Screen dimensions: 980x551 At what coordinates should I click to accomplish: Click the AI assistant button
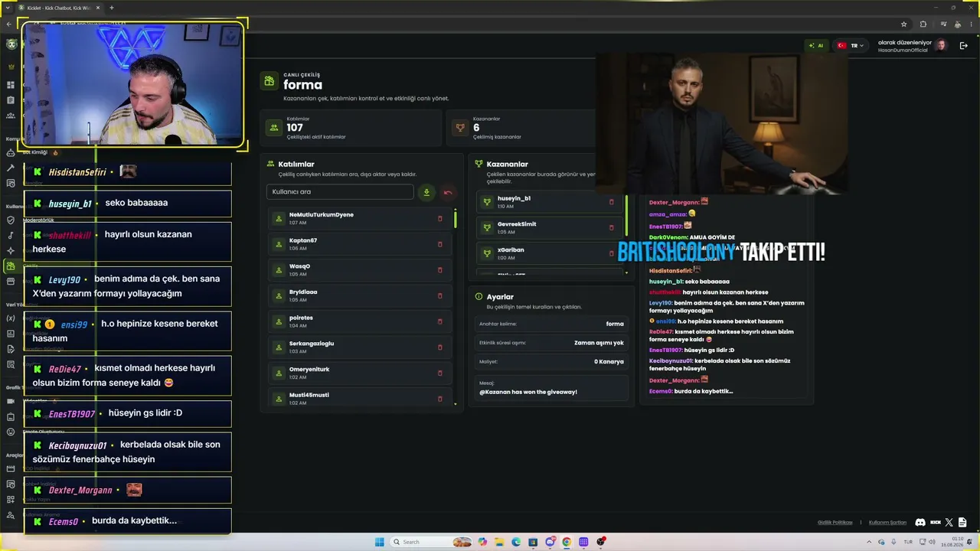[x=816, y=46]
